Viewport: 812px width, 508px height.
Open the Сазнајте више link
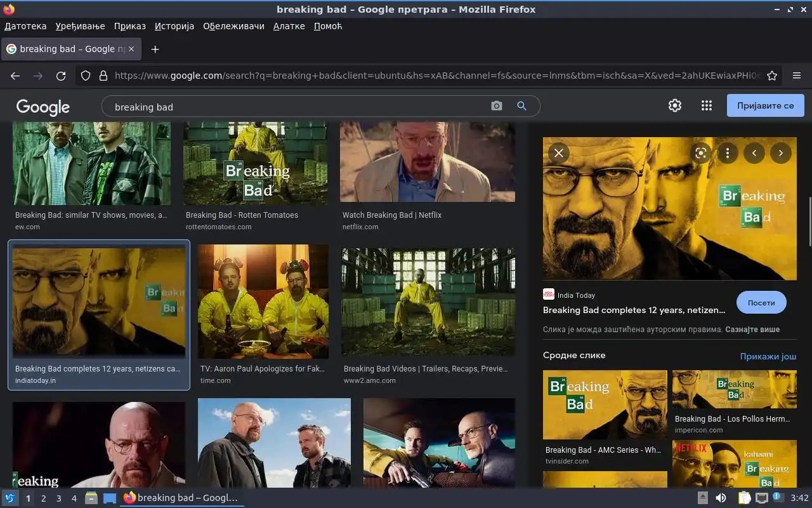(752, 330)
